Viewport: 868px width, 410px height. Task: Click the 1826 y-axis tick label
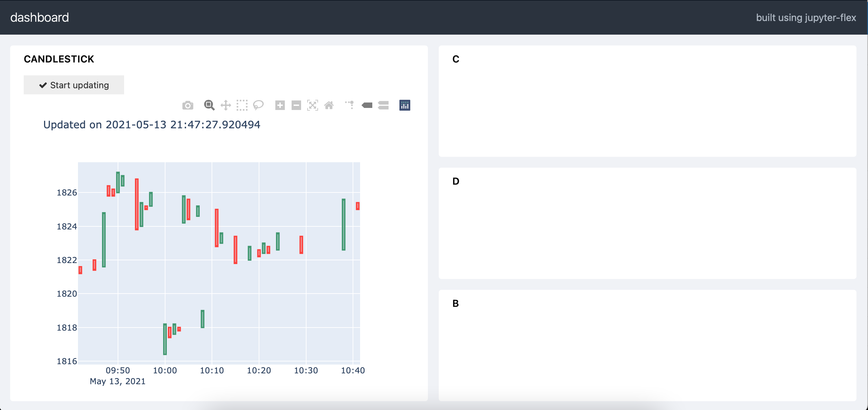[x=67, y=192]
